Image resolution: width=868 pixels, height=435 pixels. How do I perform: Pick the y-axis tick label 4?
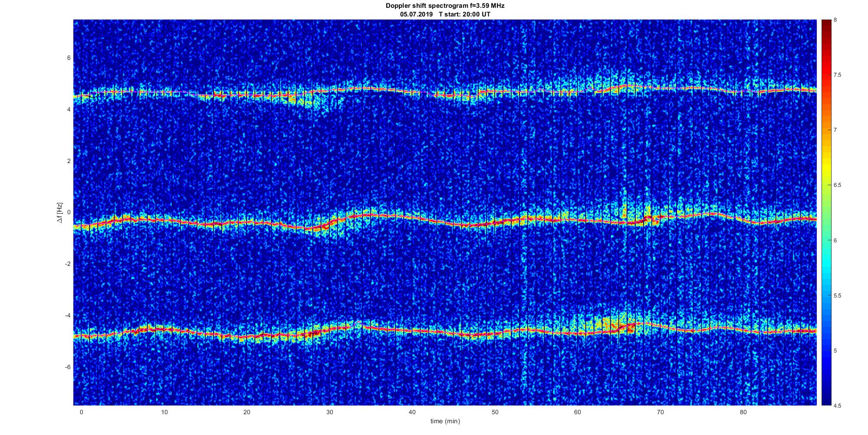[69, 109]
